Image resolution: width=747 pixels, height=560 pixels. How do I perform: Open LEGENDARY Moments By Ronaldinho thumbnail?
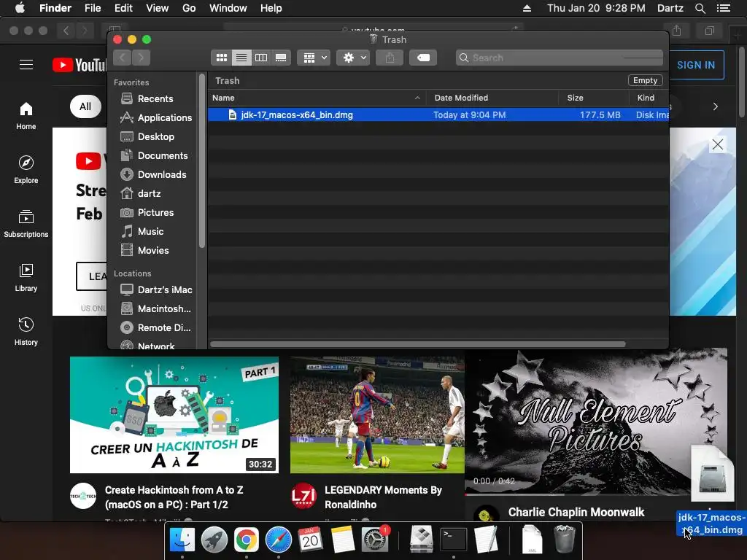tap(377, 415)
